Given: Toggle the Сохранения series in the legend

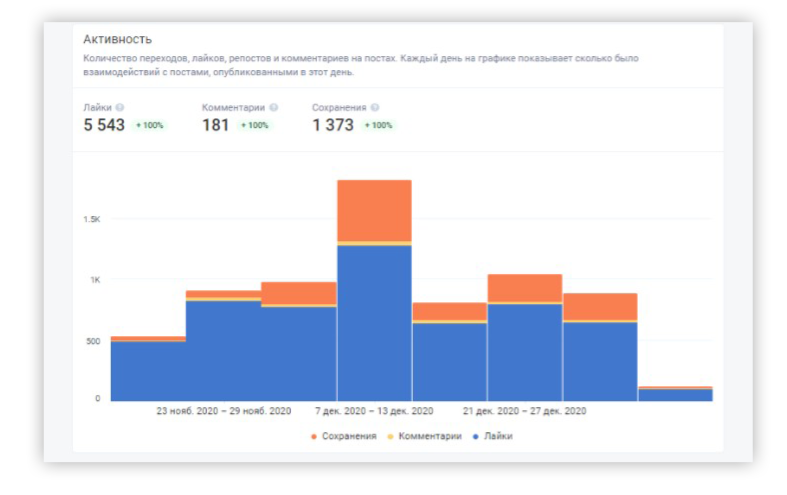Looking at the screenshot, I should pyautogui.click(x=344, y=436).
